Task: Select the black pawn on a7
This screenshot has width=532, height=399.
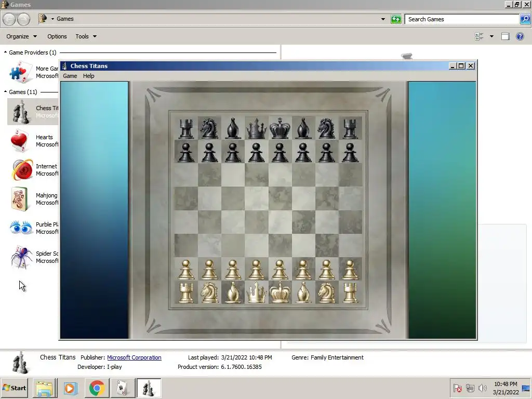Action: pyautogui.click(x=186, y=152)
